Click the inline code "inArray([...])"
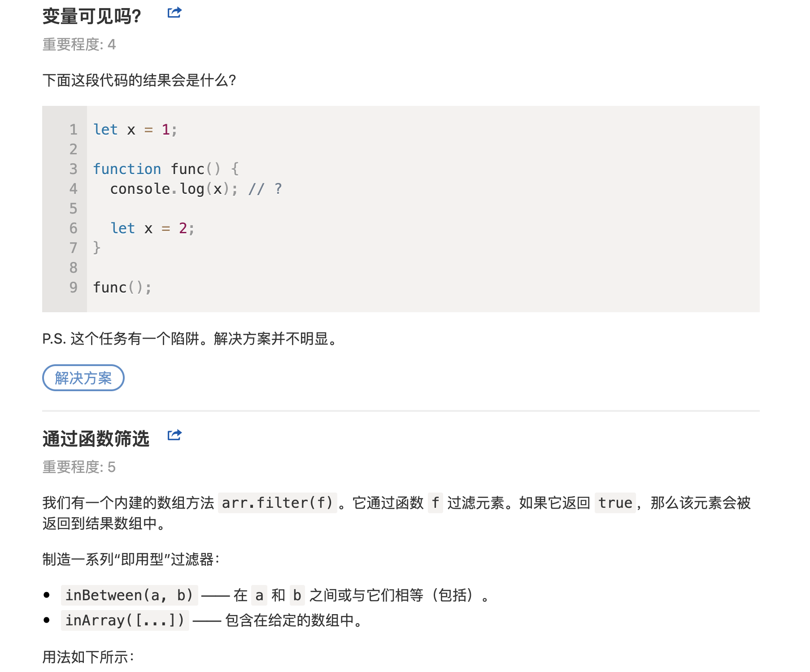 tap(125, 620)
